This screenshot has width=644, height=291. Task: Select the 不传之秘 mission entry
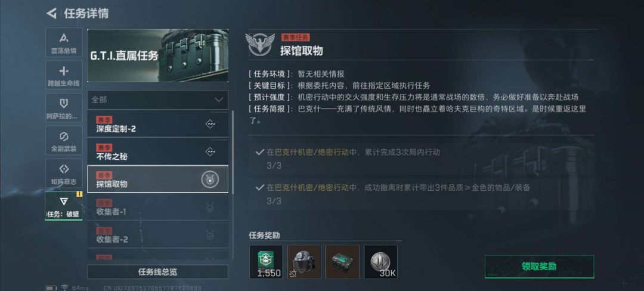(157, 151)
